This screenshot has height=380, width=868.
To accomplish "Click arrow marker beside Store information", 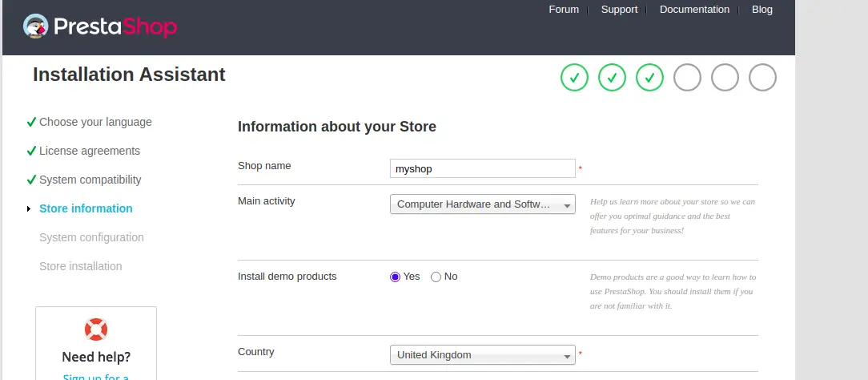I will coord(29,208).
